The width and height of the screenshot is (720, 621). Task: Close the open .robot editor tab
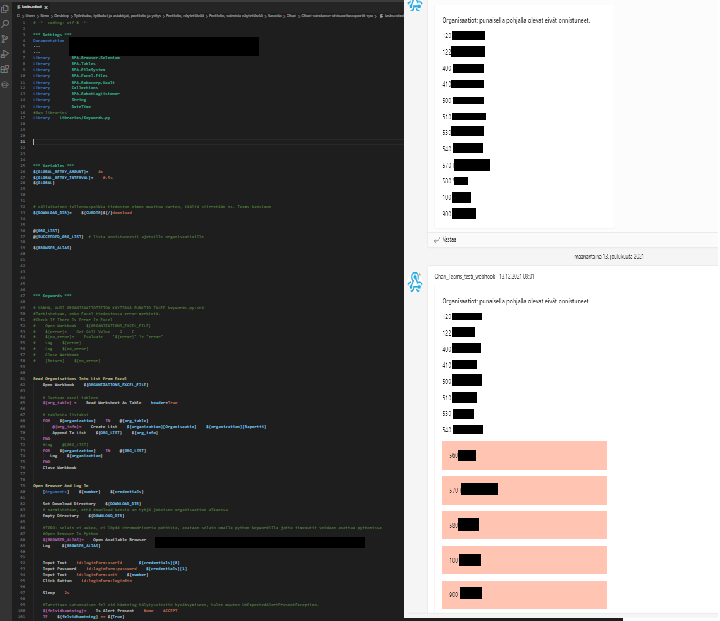pos(46,5)
